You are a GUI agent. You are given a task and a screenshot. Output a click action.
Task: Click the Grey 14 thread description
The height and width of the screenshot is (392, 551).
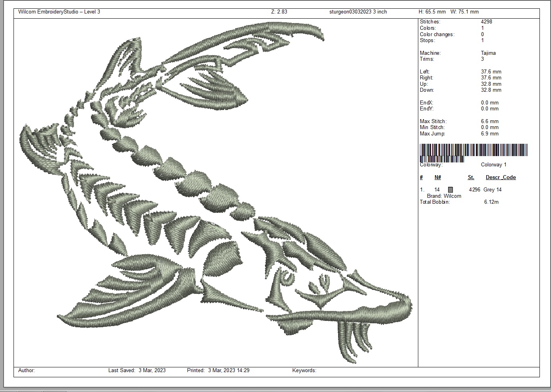point(492,190)
